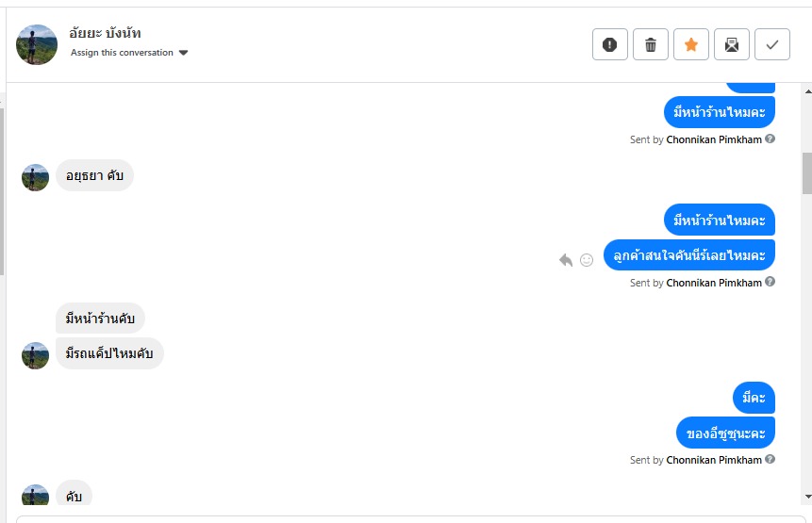812x523 pixels.
Task: Open the customer profile photo in header
Action: (x=37, y=44)
